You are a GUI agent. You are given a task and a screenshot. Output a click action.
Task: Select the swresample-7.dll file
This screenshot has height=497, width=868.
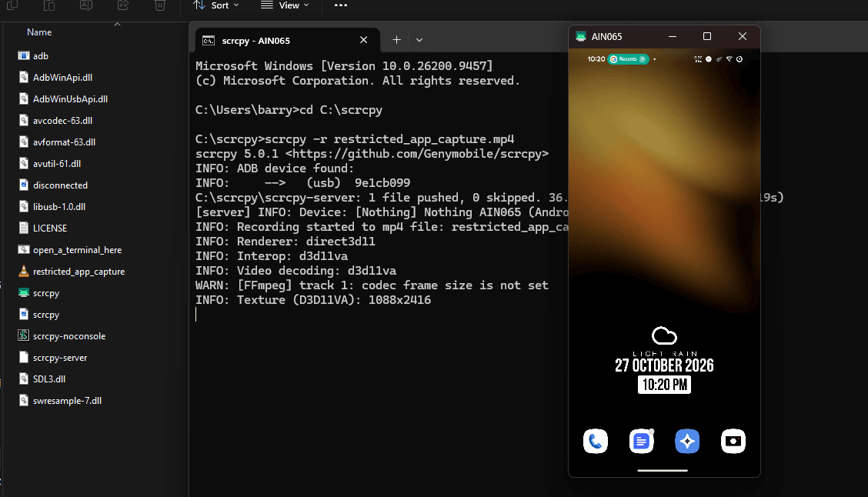pos(60,401)
